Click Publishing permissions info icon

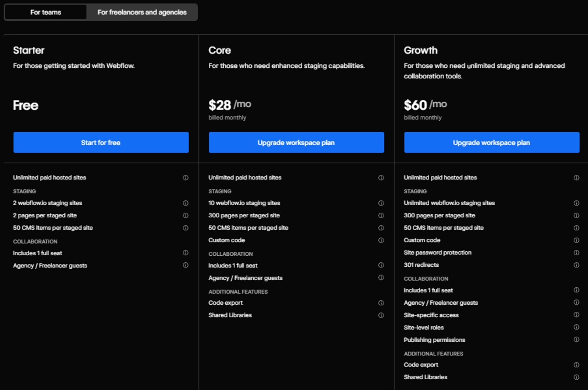click(x=577, y=340)
